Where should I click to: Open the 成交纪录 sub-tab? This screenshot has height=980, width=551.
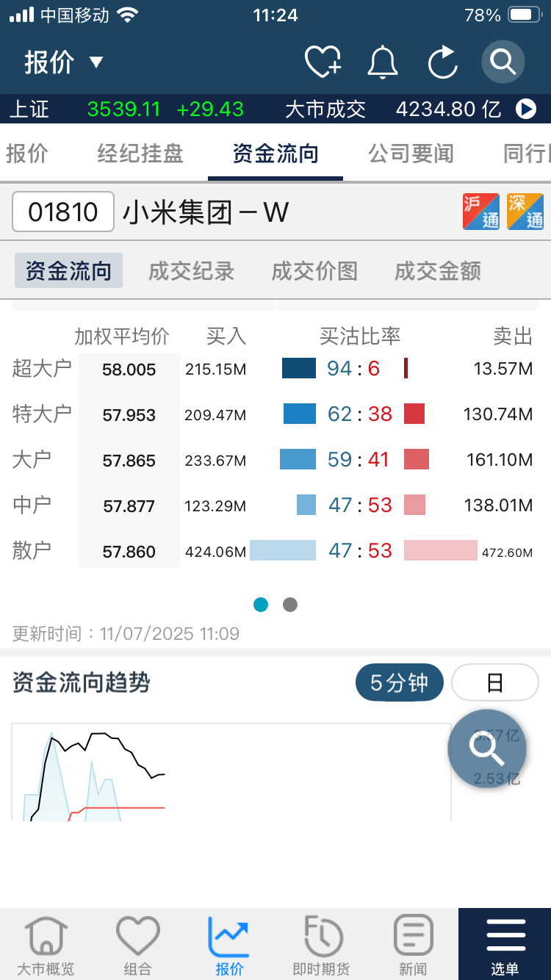tap(191, 271)
